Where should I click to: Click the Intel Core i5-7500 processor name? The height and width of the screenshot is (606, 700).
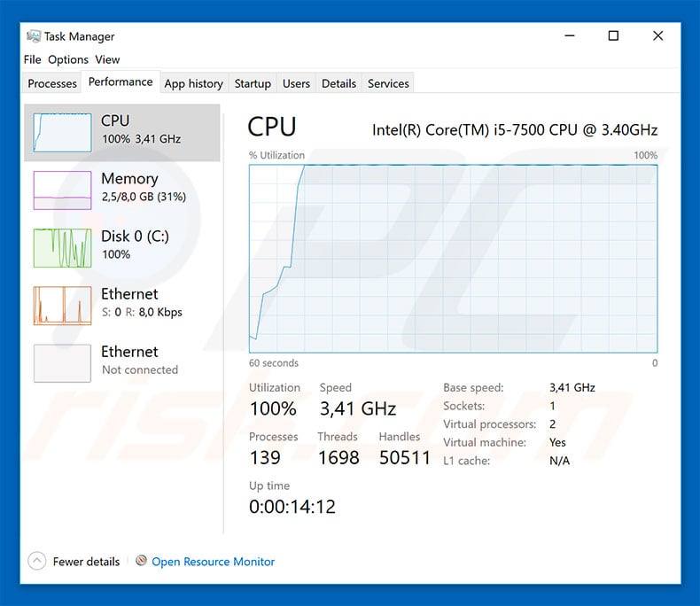[515, 130]
